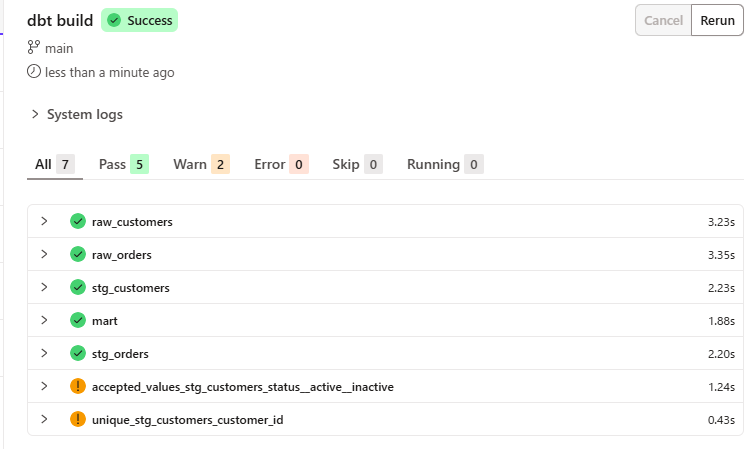Screen dimensions: 755x449
Task: Click the less than a minute ago text
Action: tap(110, 73)
